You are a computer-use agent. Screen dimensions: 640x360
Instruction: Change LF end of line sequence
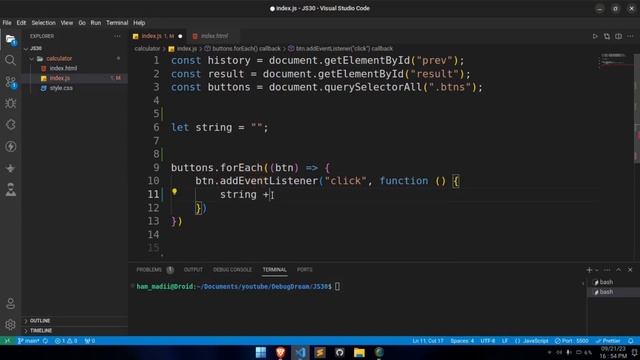[x=505, y=341]
